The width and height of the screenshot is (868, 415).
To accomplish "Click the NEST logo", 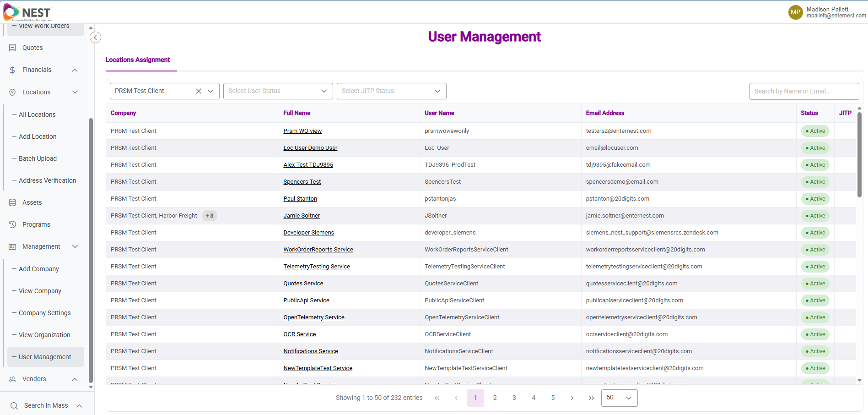I will click(27, 12).
